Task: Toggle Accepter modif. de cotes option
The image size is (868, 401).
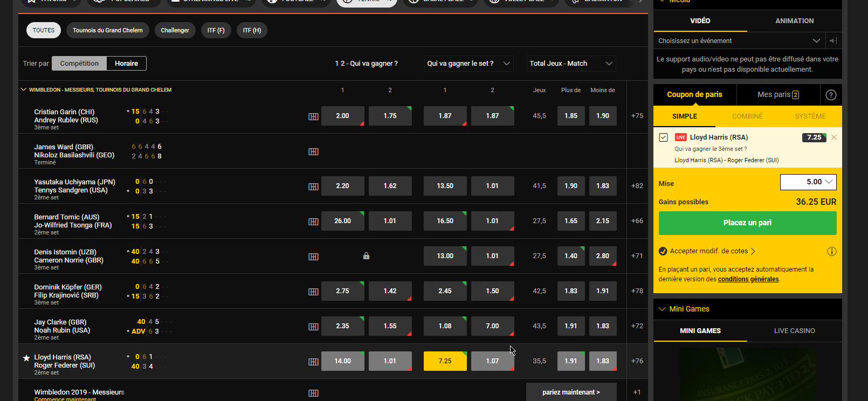Action: click(663, 251)
